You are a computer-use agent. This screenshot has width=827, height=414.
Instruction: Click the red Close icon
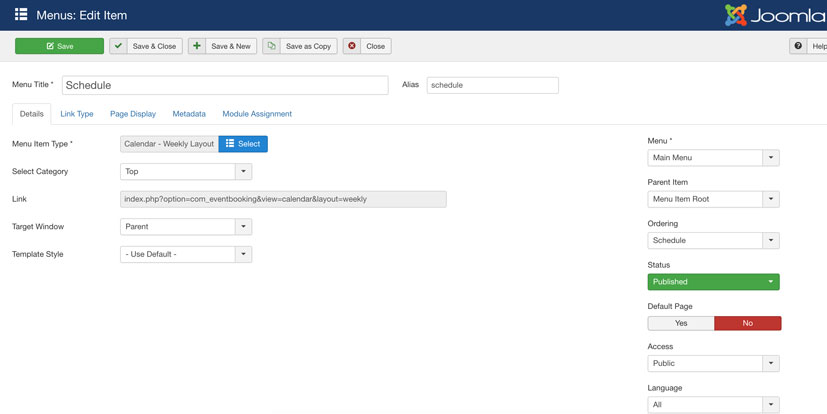pyautogui.click(x=352, y=46)
